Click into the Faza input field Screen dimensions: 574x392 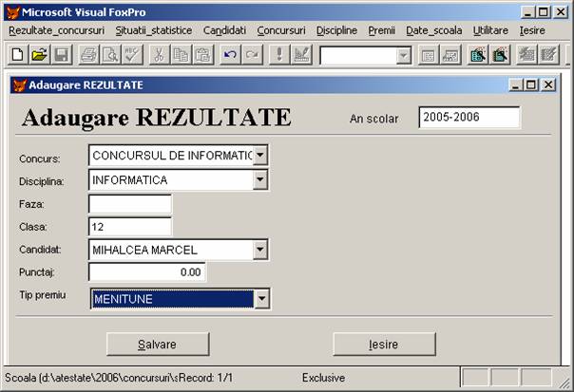pyautogui.click(x=129, y=204)
